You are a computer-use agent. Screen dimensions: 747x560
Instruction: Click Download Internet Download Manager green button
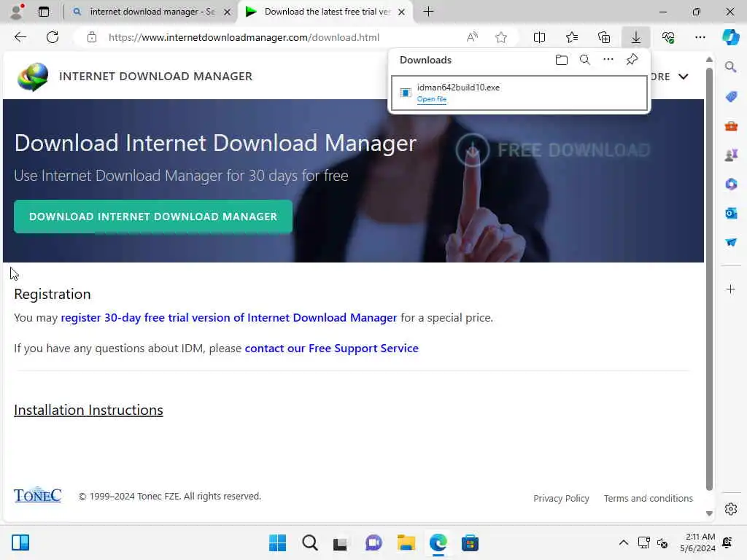[x=153, y=217]
